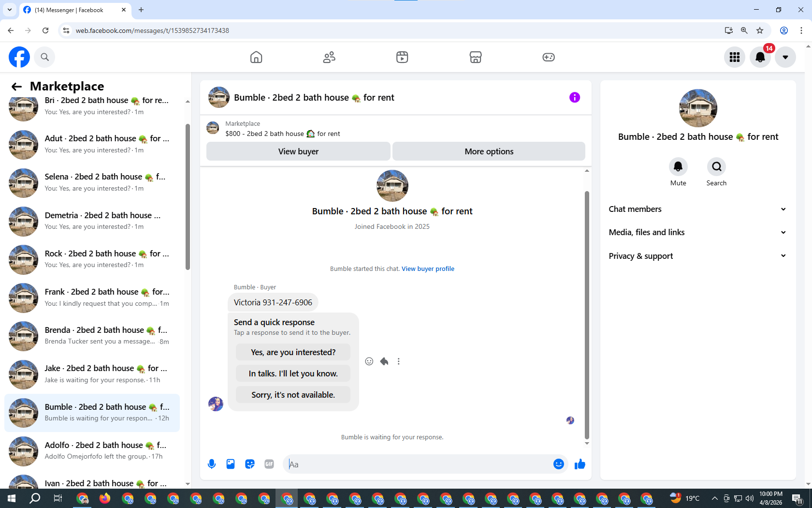812x508 pixels.
Task: React to the message with emoji icon
Action: 369,361
